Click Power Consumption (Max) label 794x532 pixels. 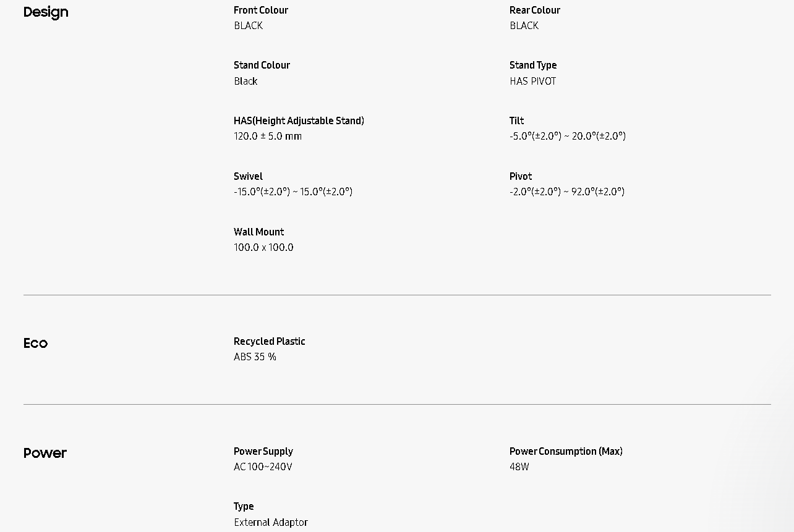(x=565, y=451)
